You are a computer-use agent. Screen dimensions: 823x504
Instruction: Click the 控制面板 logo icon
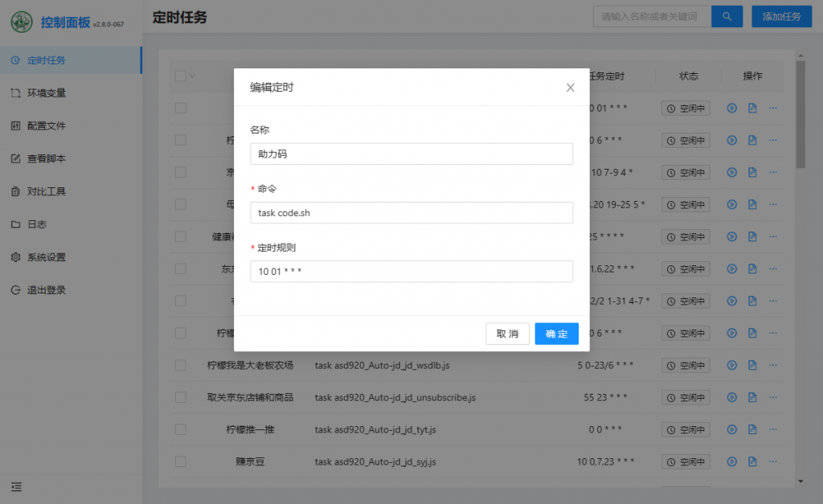click(22, 23)
